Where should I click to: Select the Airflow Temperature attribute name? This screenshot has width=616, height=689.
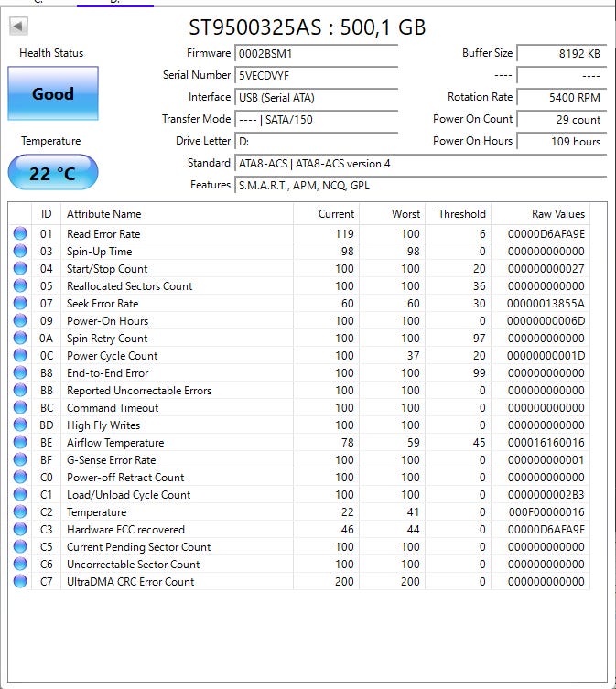[x=115, y=443]
